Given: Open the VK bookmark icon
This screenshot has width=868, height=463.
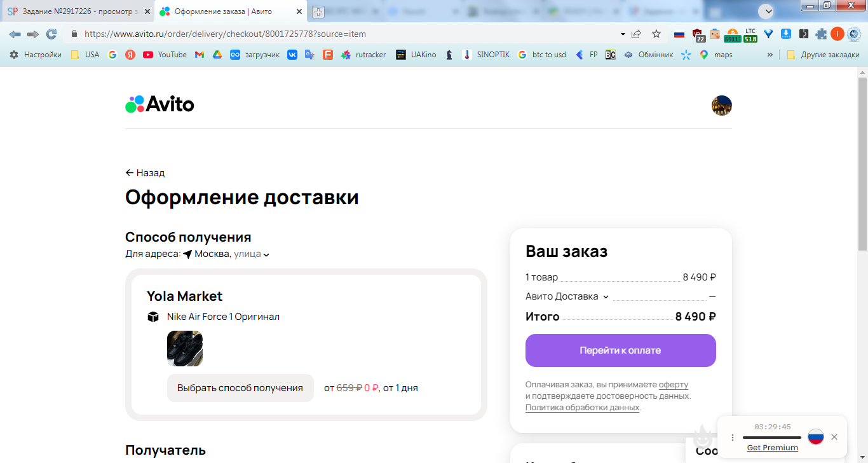Looking at the screenshot, I should pyautogui.click(x=292, y=55).
